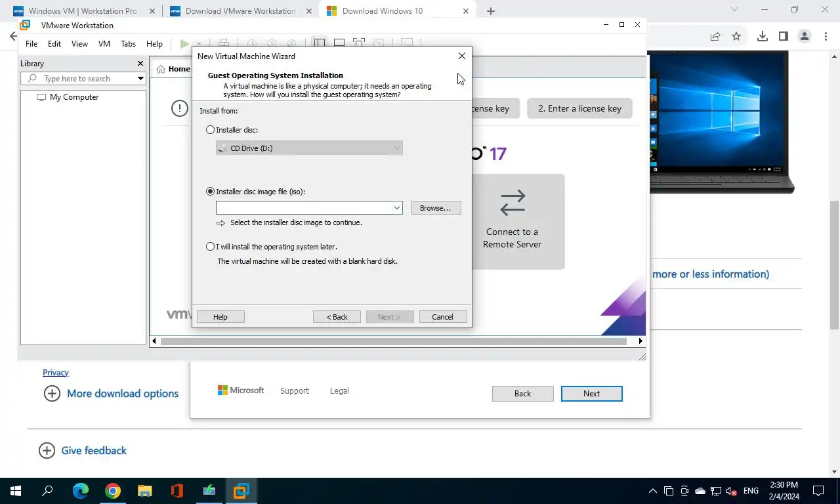The image size is (840, 504).
Task: Open the Legal link in page footer
Action: click(339, 391)
